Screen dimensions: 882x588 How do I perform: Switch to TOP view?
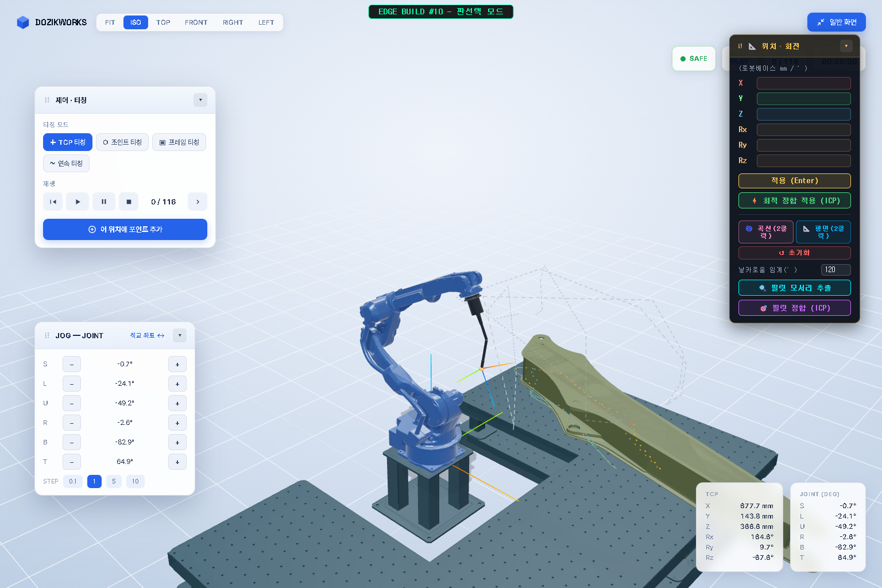point(163,22)
